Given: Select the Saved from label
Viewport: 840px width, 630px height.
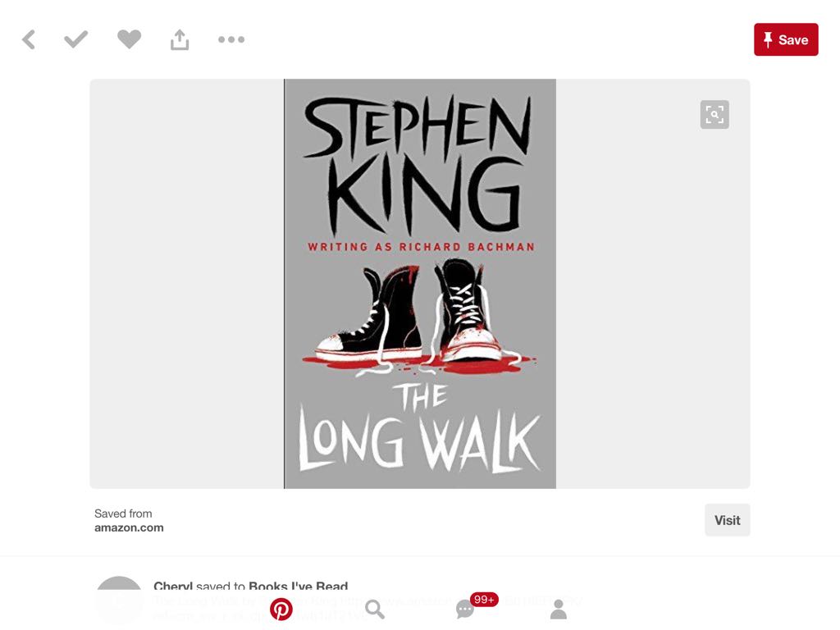Looking at the screenshot, I should [123, 514].
